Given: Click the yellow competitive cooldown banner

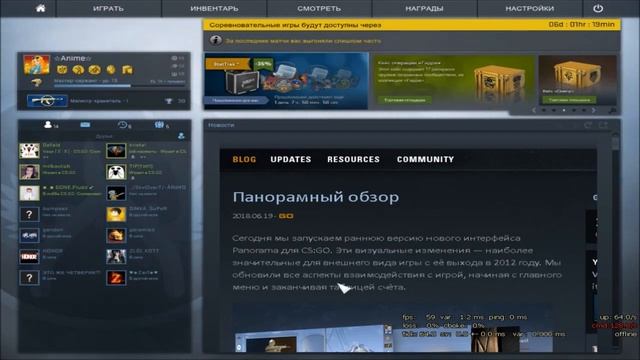Looking at the screenshot, I should (x=412, y=25).
